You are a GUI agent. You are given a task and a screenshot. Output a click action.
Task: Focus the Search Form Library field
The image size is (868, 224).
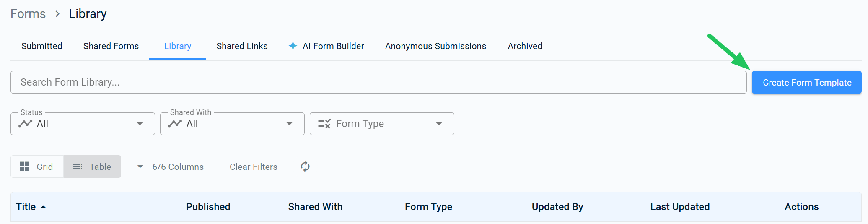click(x=378, y=82)
